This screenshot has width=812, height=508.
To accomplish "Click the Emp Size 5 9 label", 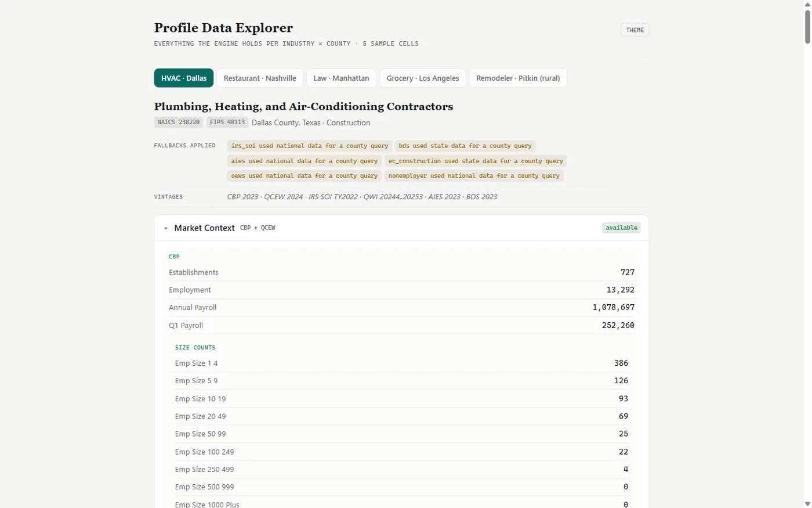I will [196, 381].
